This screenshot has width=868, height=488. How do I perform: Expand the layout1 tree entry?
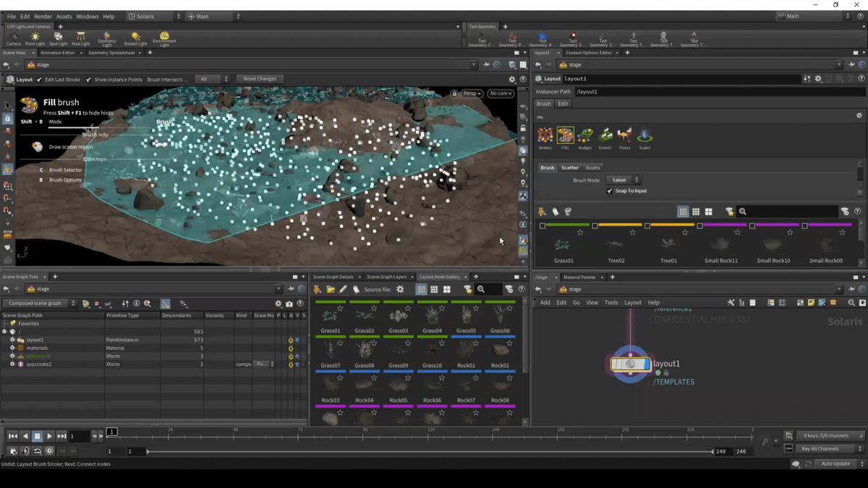pos(12,340)
